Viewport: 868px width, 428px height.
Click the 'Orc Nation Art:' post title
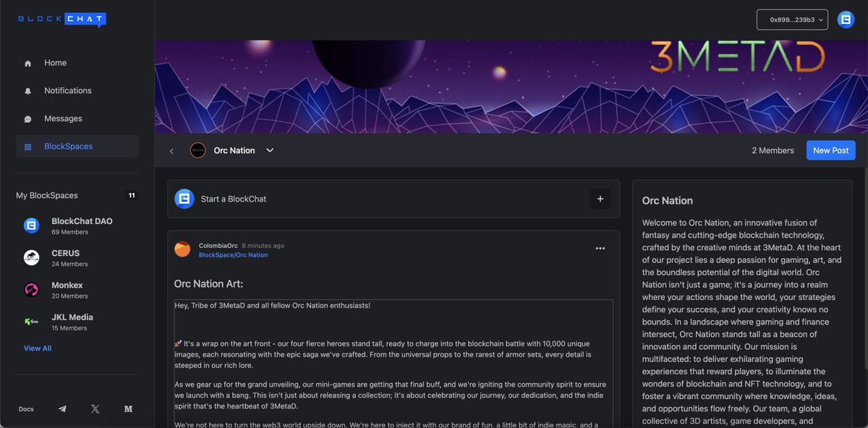(x=209, y=284)
